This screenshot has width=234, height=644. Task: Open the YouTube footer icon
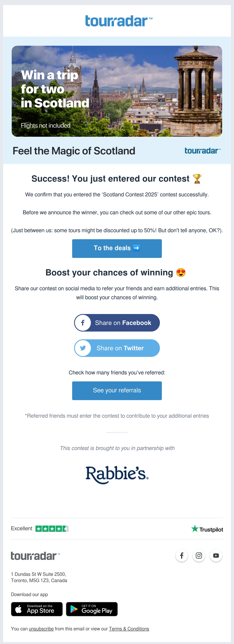tap(216, 555)
